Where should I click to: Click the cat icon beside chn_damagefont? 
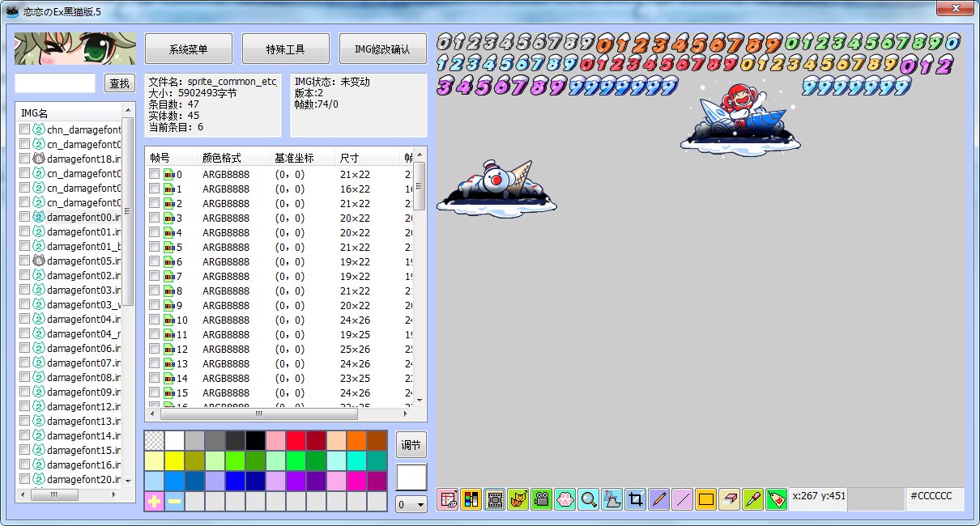[38, 129]
